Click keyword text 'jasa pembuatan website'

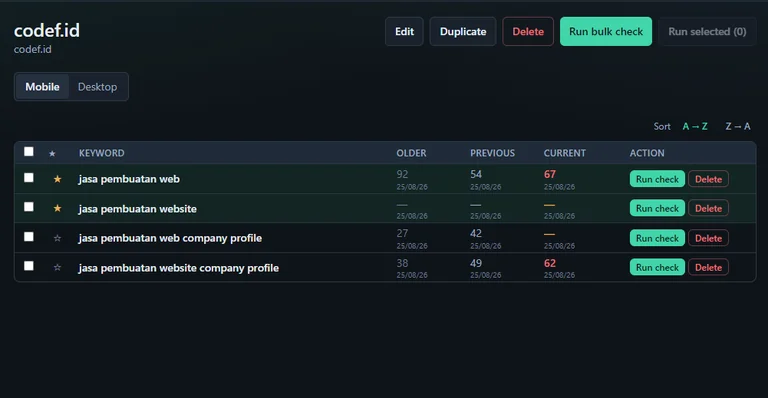(137, 209)
